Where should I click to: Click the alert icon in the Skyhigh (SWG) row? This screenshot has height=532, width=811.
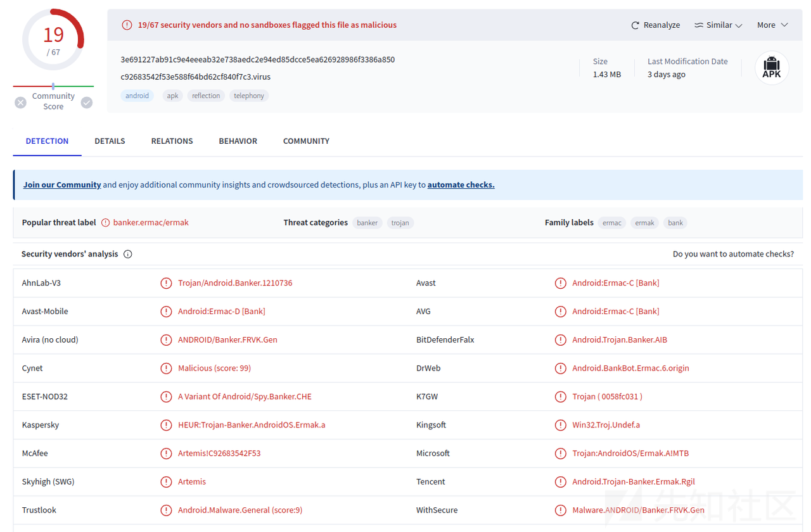coord(166,482)
